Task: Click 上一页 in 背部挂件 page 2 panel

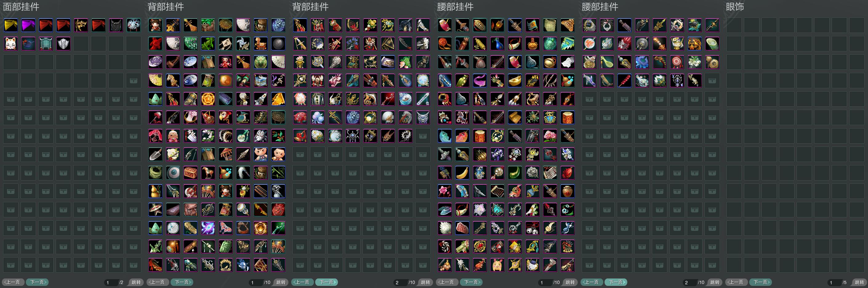Action: tap(303, 282)
